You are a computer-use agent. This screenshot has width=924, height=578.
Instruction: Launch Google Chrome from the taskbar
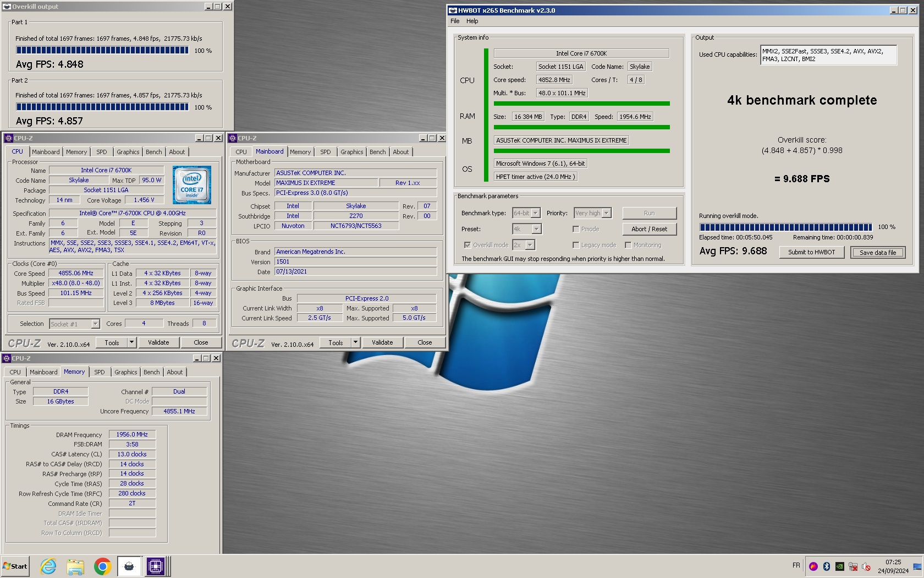(x=102, y=566)
